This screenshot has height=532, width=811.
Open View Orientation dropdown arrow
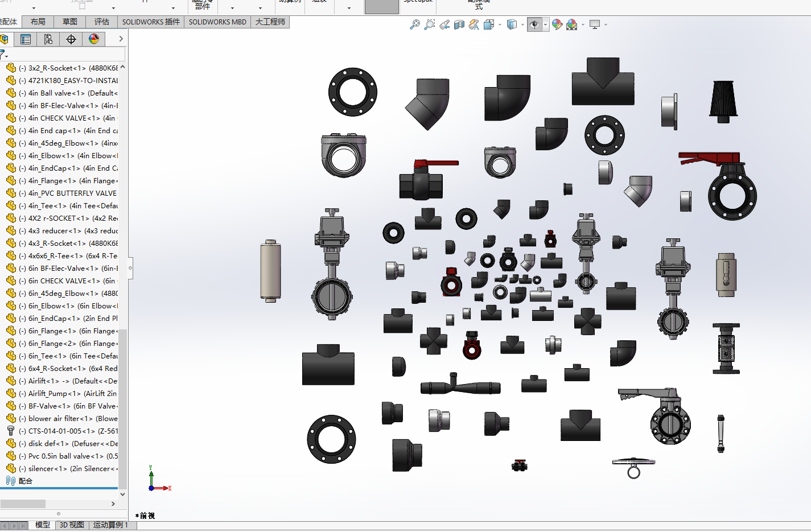tap(500, 24)
